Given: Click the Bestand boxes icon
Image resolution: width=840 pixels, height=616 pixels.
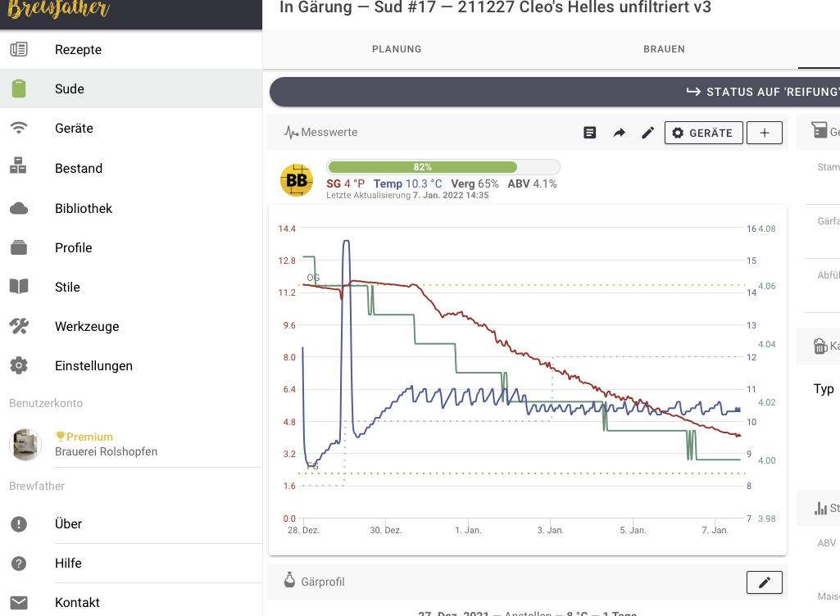Looking at the screenshot, I should (19, 168).
